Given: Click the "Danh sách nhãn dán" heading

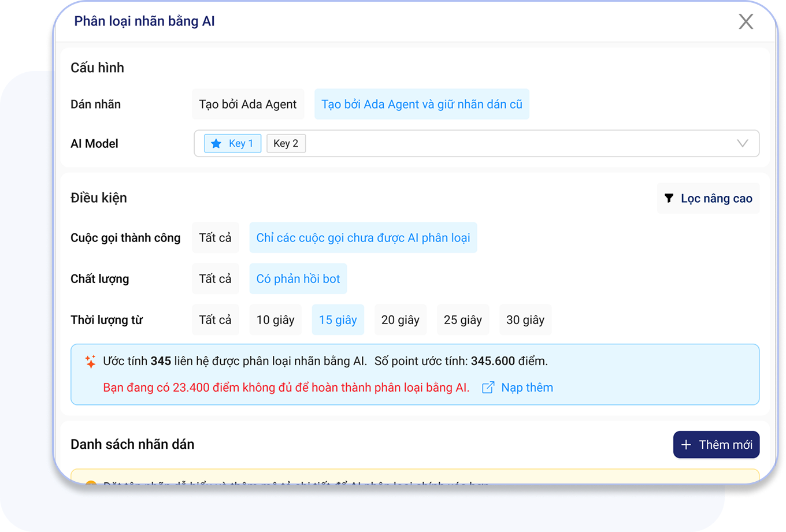Looking at the screenshot, I should [x=132, y=444].
